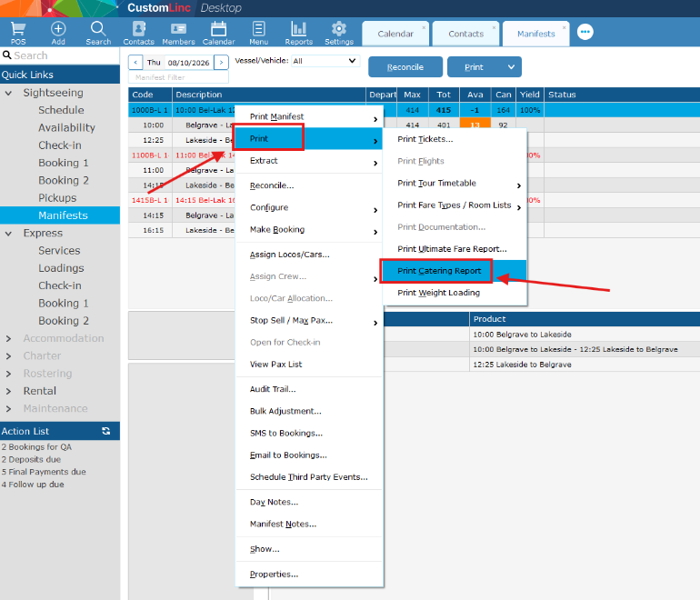Click the more tabs ellipsis button

pyautogui.click(x=585, y=32)
